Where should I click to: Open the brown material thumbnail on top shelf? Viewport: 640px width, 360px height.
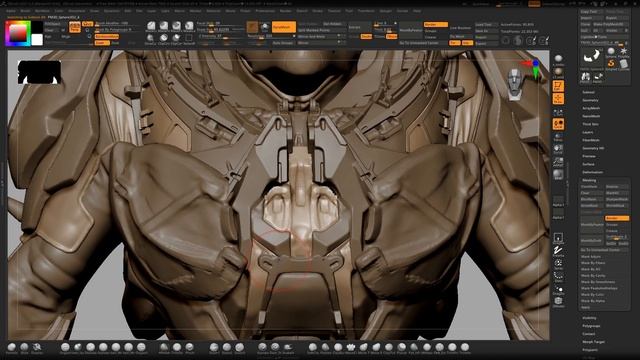click(x=252, y=27)
